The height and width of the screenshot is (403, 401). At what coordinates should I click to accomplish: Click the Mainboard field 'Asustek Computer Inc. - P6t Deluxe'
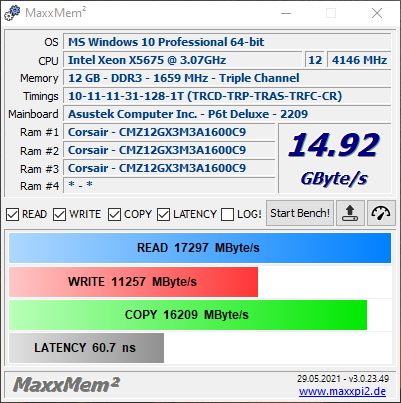[x=227, y=114]
